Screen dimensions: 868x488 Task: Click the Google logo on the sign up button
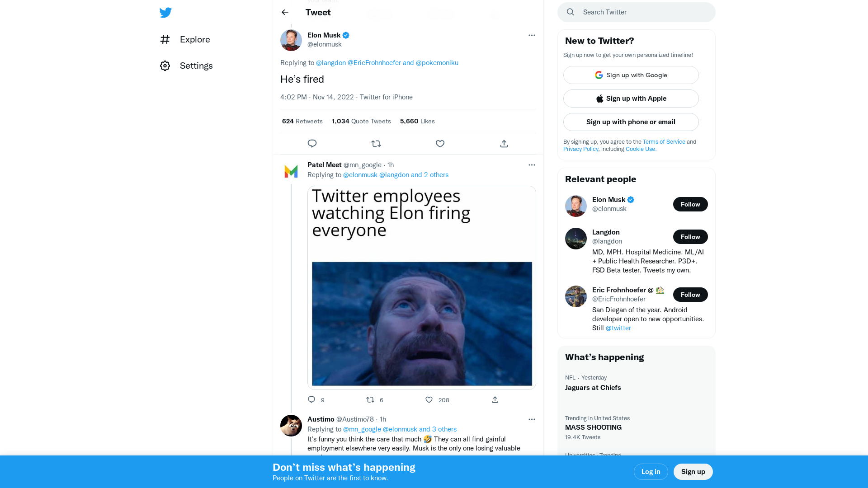599,75
